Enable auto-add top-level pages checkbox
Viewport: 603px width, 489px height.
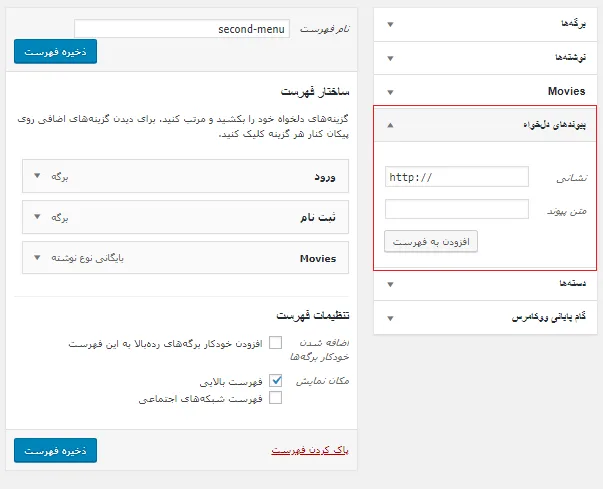coord(275,343)
